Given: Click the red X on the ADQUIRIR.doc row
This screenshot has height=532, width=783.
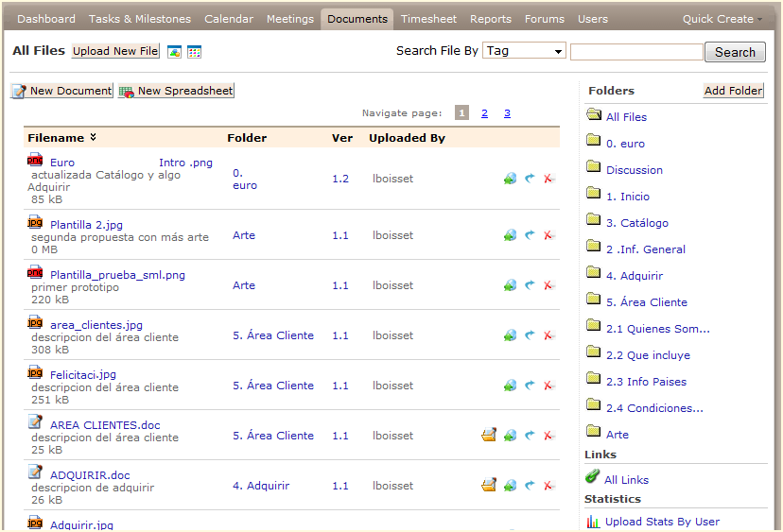Looking at the screenshot, I should coord(548,486).
